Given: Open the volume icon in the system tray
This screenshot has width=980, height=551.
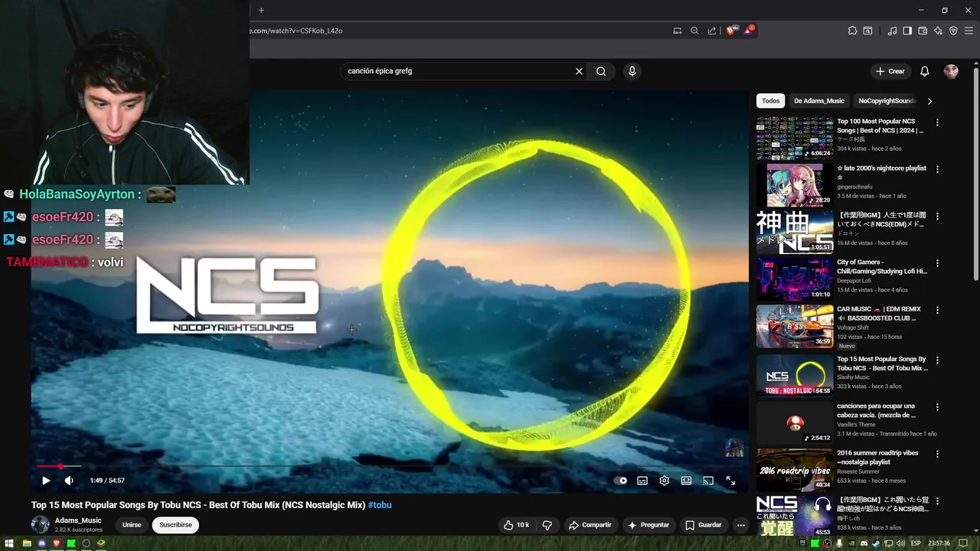Looking at the screenshot, I should [900, 543].
